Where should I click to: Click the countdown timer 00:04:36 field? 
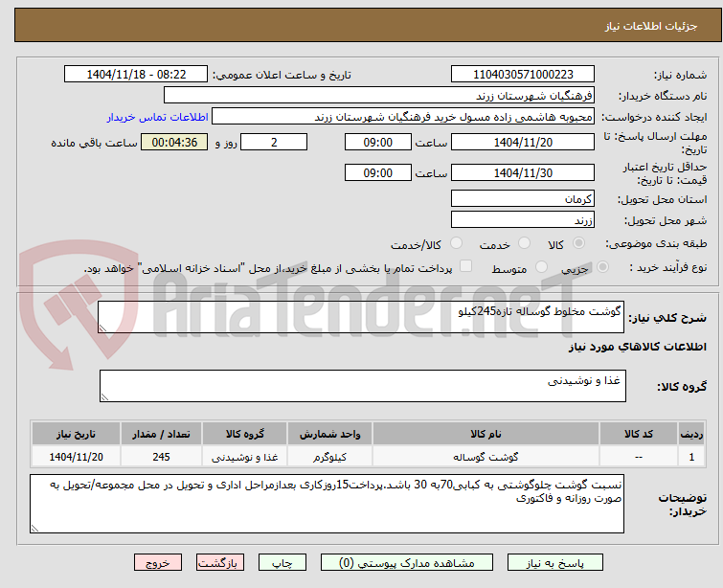[174, 142]
